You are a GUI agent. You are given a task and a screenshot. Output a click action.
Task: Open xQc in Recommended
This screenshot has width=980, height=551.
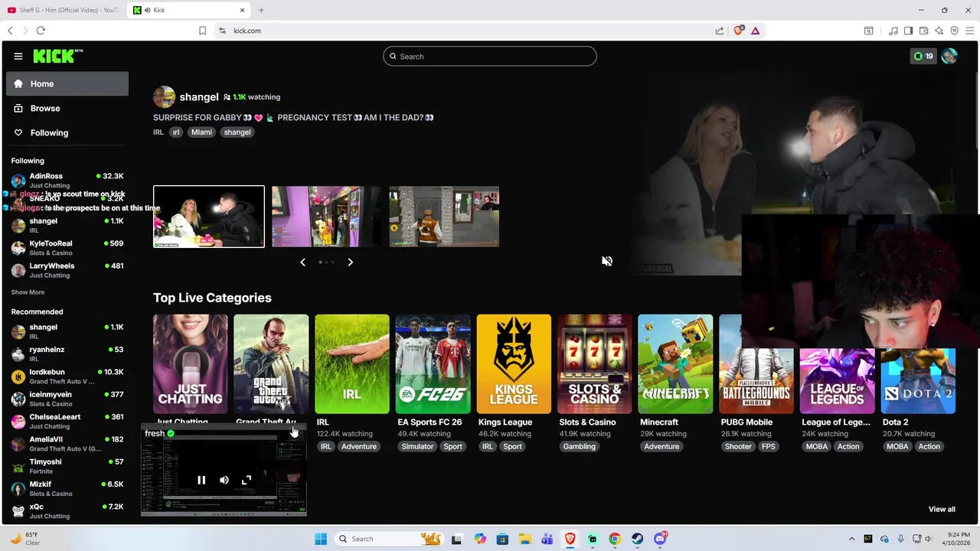pos(67,510)
